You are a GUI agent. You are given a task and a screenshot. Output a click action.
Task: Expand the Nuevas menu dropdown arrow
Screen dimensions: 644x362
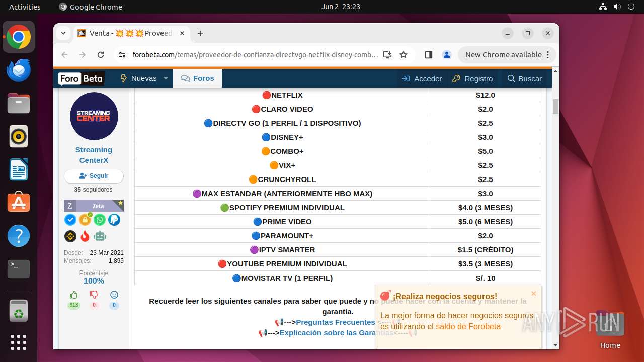166,78
